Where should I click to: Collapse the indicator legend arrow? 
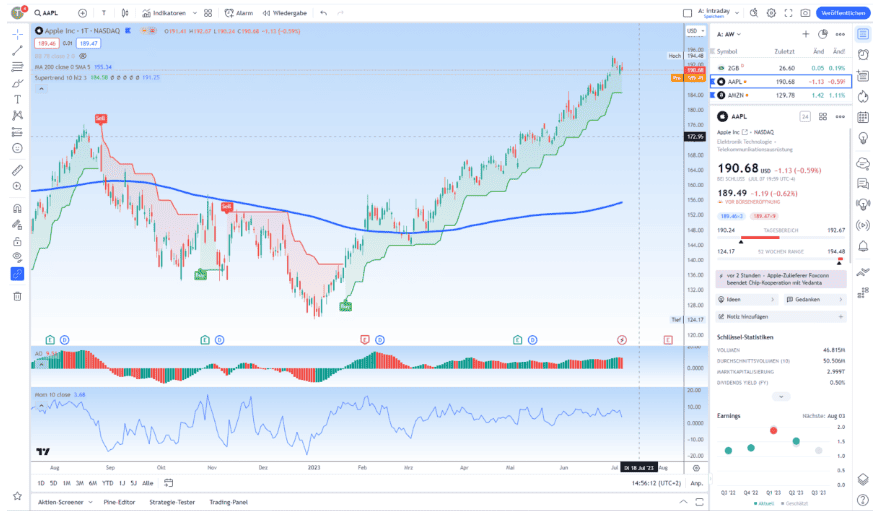point(42,89)
